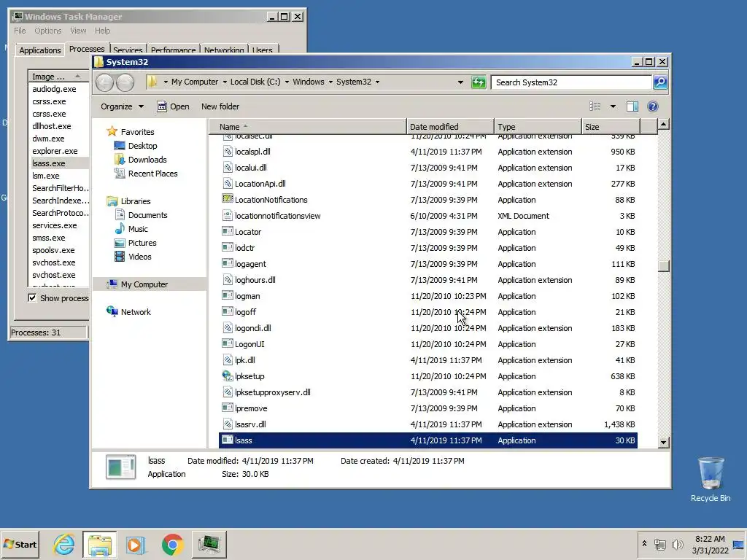
Task: Click the taskbar clock showing 8:22 AM
Action: (x=710, y=544)
